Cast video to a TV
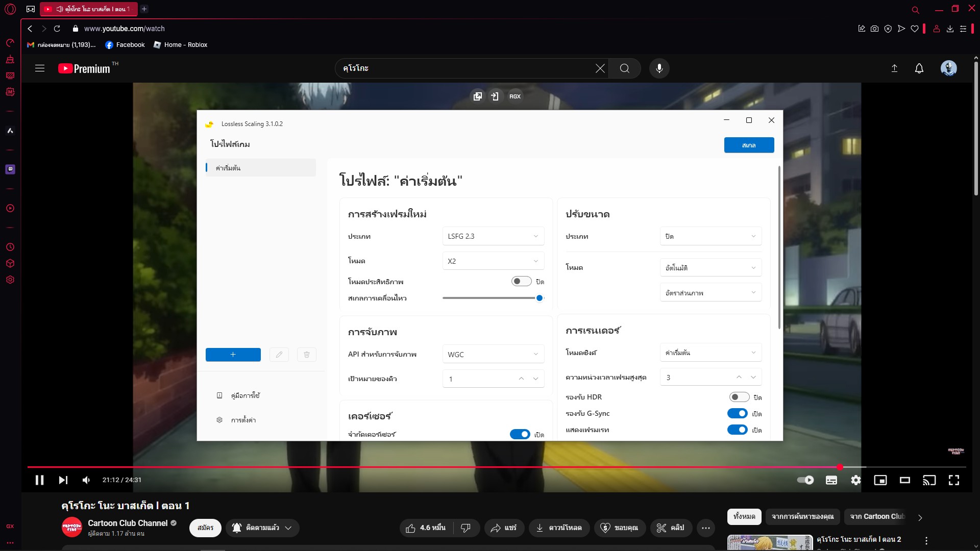The width and height of the screenshot is (980, 551). 929,480
